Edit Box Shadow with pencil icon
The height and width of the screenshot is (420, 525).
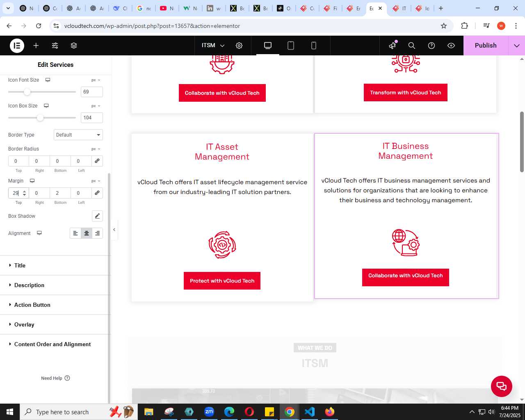(97, 216)
